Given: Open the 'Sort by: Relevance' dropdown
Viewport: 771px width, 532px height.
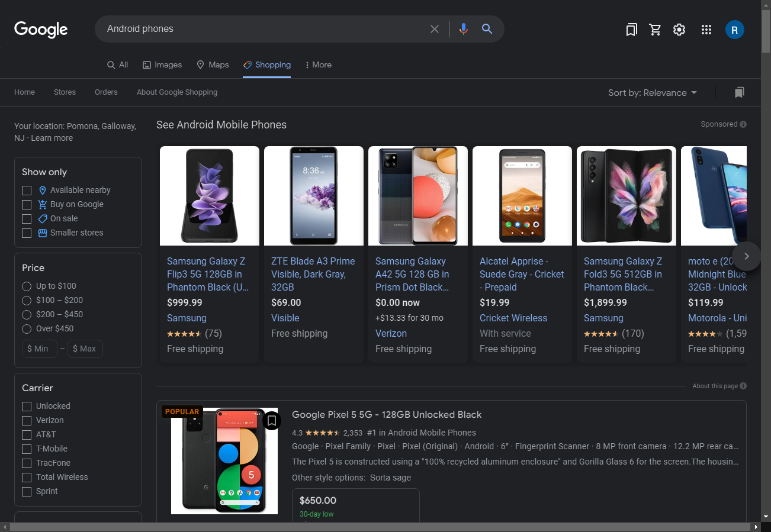Looking at the screenshot, I should click(x=652, y=92).
